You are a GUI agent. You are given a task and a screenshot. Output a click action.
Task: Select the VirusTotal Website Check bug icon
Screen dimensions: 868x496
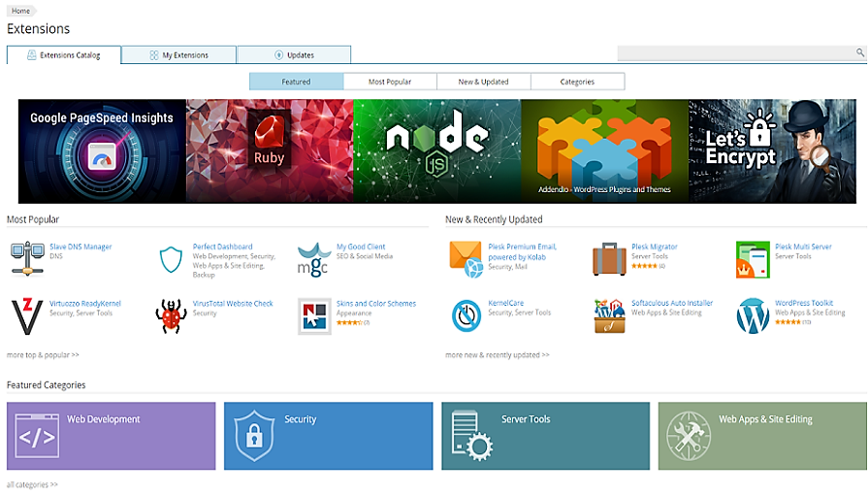(x=171, y=315)
